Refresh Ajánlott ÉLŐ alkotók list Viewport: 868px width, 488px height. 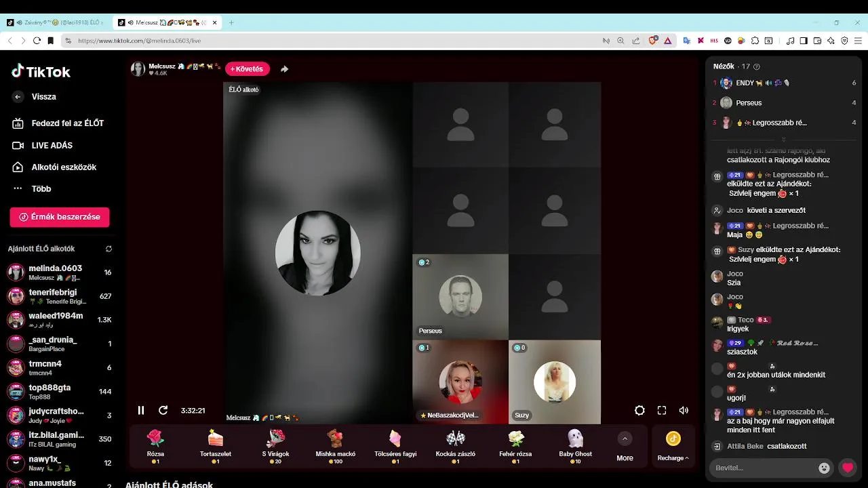(x=108, y=249)
